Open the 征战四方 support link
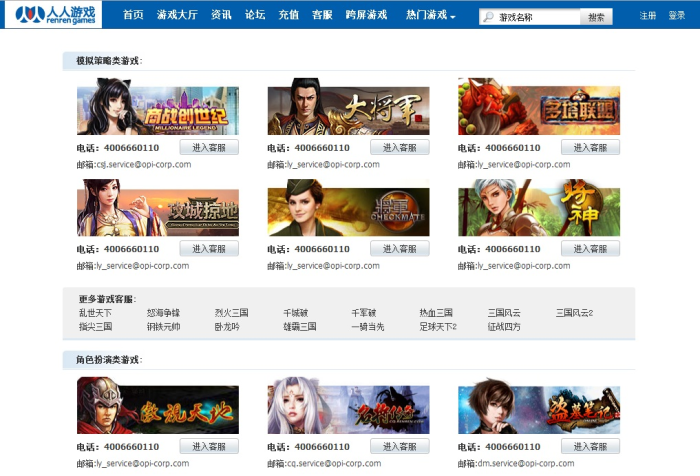The height and width of the screenshot is (476, 700). (504, 327)
